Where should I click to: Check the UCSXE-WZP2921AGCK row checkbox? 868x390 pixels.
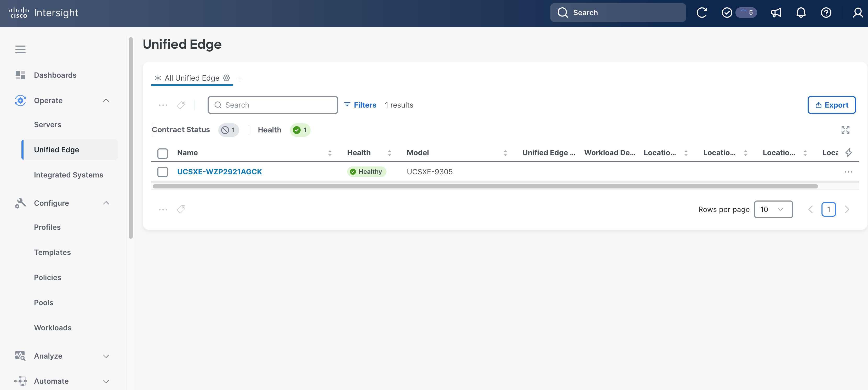pos(162,172)
